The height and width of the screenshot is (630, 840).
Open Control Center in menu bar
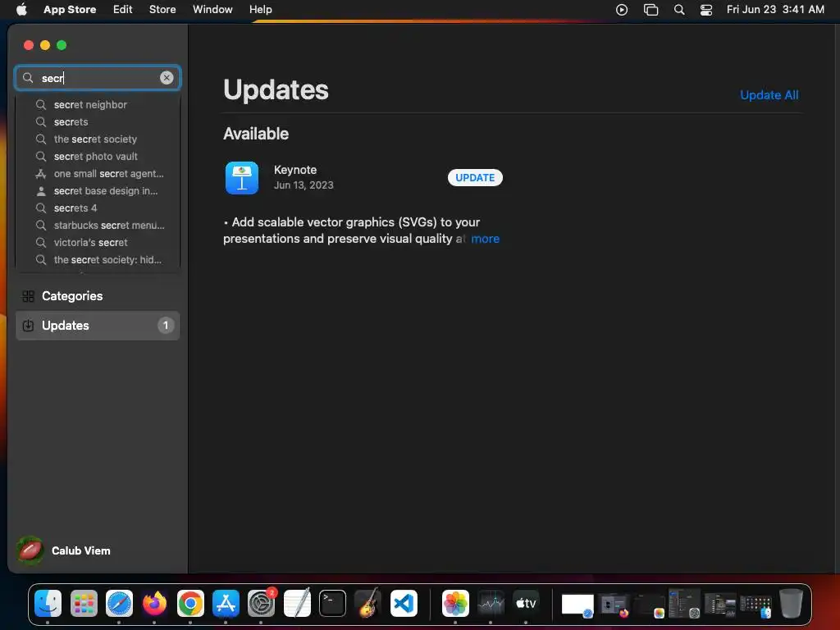pyautogui.click(x=706, y=9)
